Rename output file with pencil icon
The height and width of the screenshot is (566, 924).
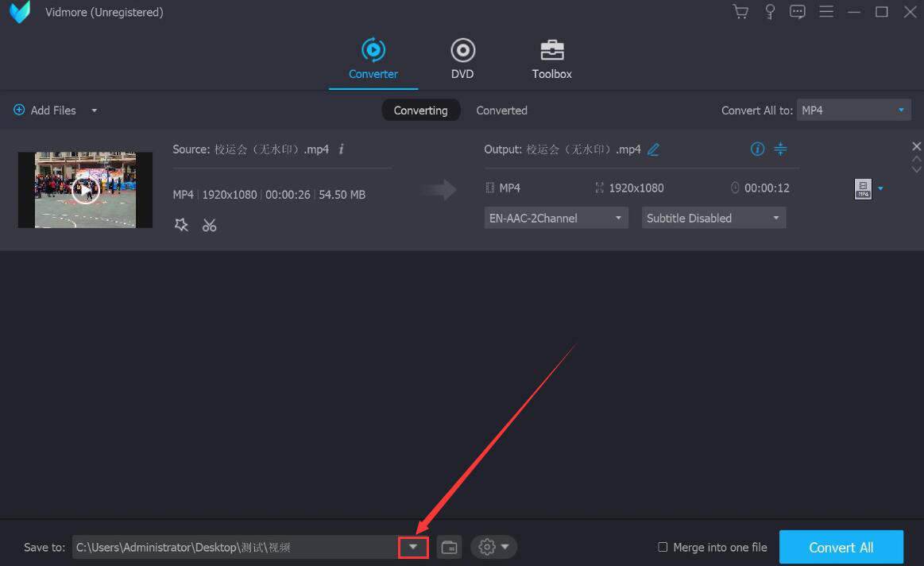(653, 149)
